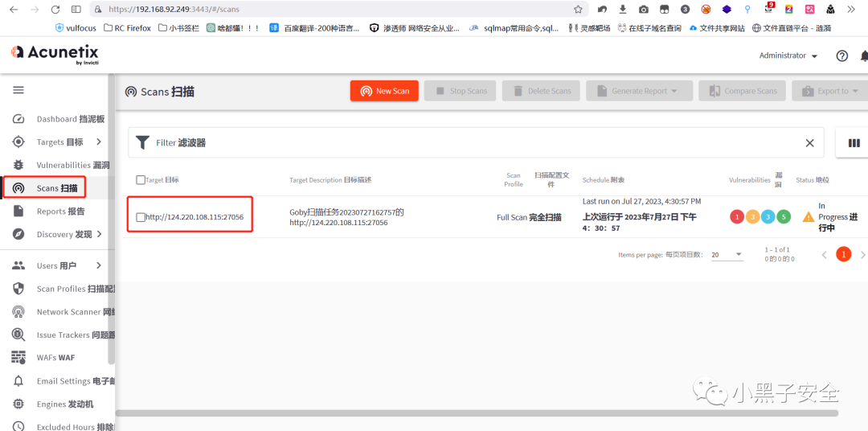This screenshot has width=868, height=431.
Task: Tick the checkbox for 124.220.108.115:27056 scan
Action: 141,217
